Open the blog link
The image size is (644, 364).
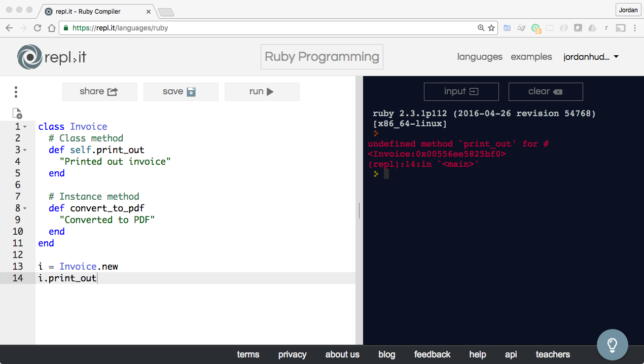click(387, 354)
